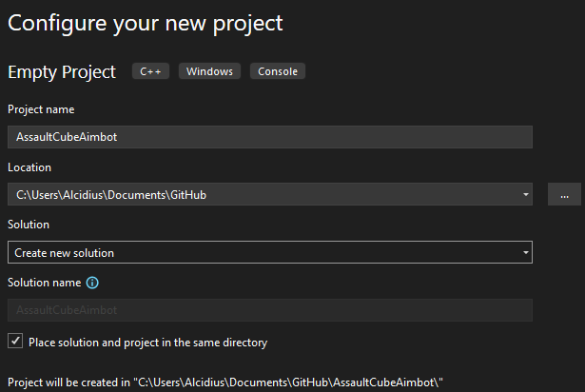This screenshot has height=392, width=585.
Task: Click the Console project type tag
Action: [277, 71]
